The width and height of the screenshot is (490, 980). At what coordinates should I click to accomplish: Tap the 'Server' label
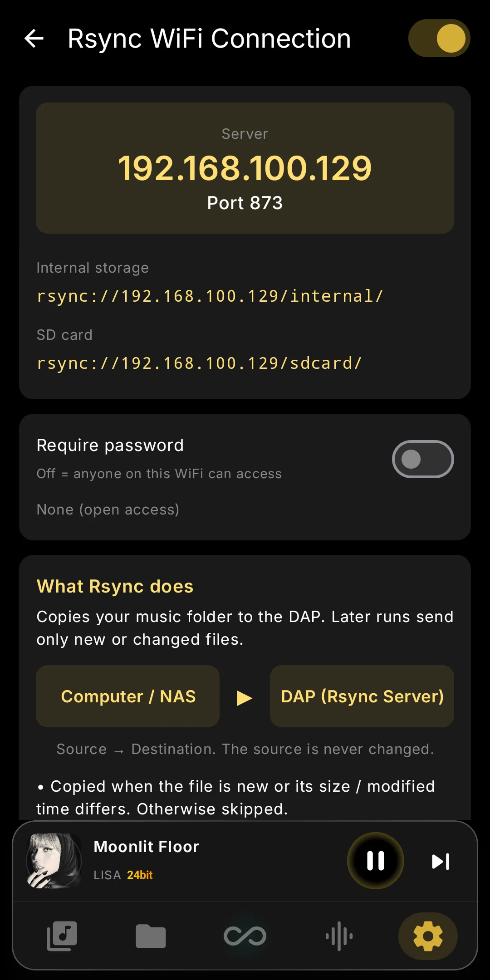pos(245,134)
